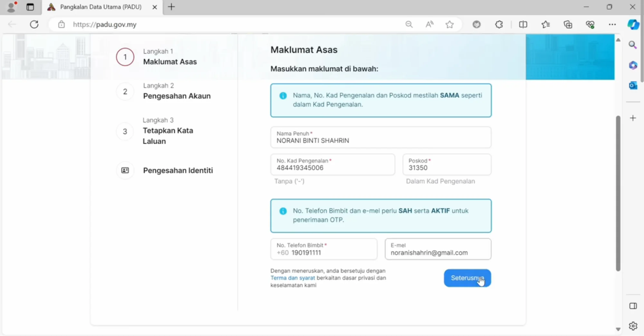Open browser extensions puzzle icon

point(499,24)
